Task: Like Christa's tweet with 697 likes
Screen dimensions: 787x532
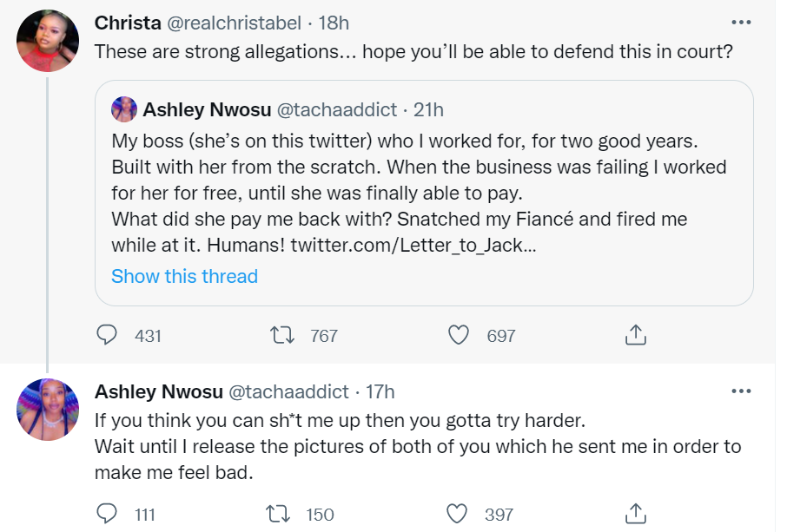Action: coord(459,335)
